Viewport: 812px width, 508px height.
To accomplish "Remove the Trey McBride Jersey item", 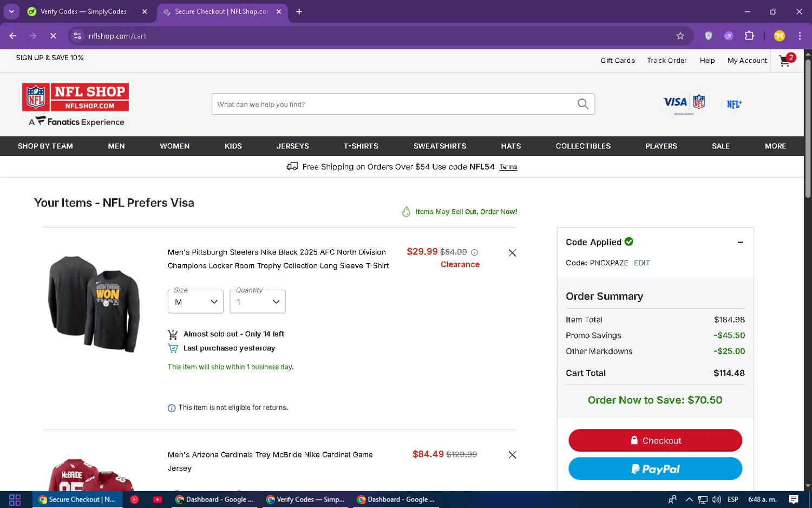I will tap(512, 455).
